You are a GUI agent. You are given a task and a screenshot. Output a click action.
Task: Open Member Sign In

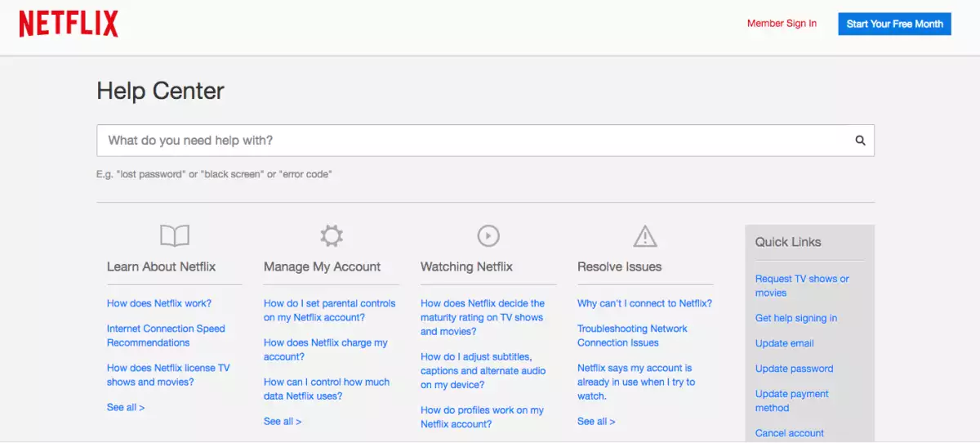[x=782, y=24]
